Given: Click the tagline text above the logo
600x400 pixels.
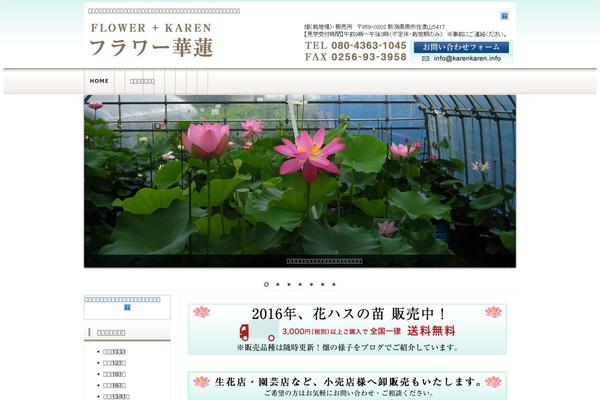Looking at the screenshot, I should (164, 11).
